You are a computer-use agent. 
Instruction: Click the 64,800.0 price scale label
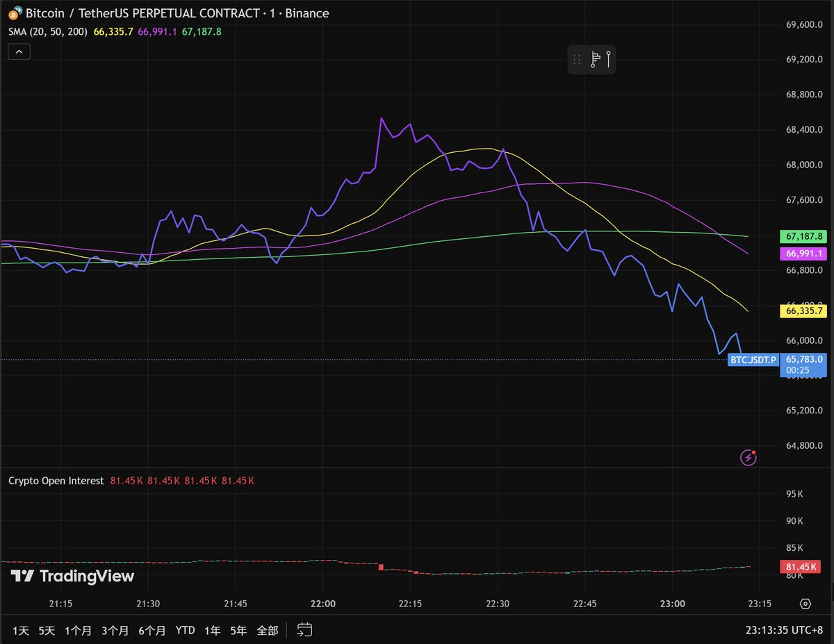pyautogui.click(x=804, y=445)
